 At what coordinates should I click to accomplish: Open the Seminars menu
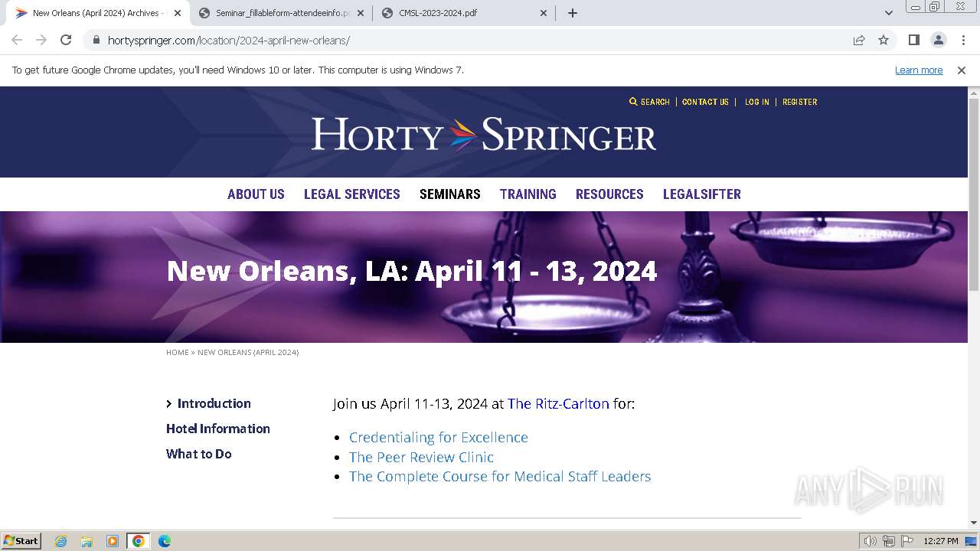[450, 194]
